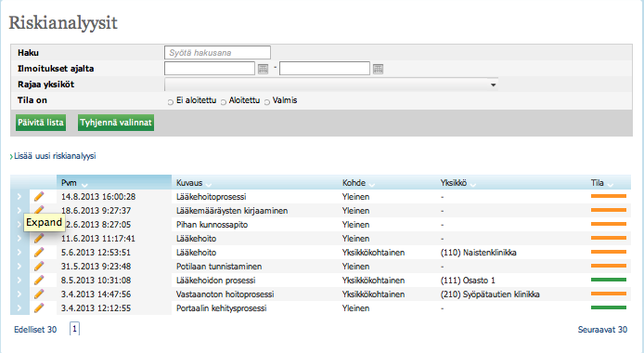Image resolution: width=644 pixels, height=353 pixels.
Task: Edit the Lääkehoitoprosessi entry with pencil icon
Action: [39, 196]
